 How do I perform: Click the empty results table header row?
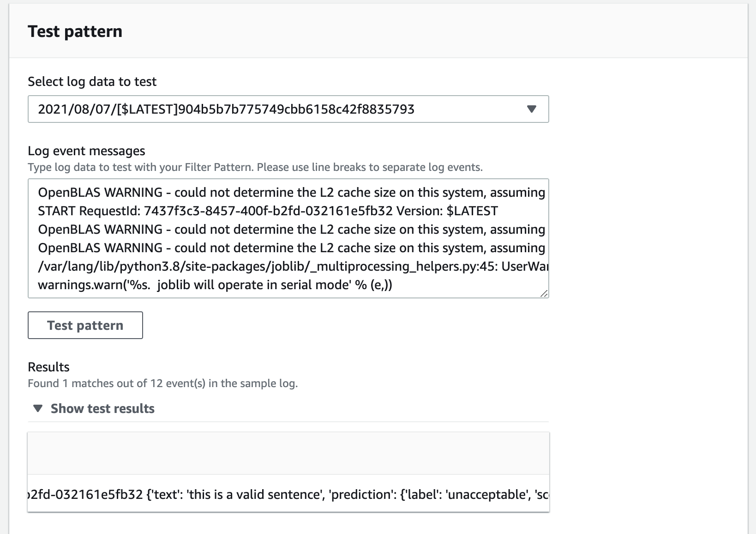288,453
